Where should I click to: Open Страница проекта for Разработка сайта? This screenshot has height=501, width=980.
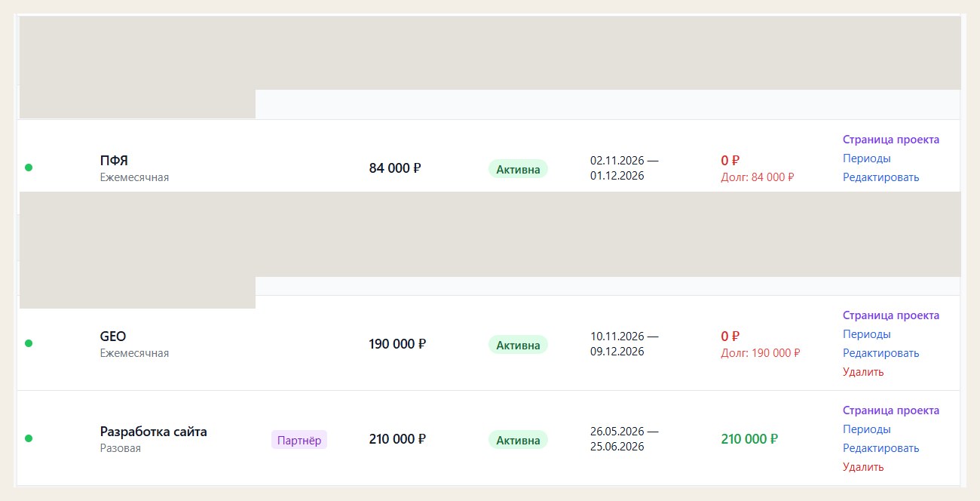[x=891, y=410]
